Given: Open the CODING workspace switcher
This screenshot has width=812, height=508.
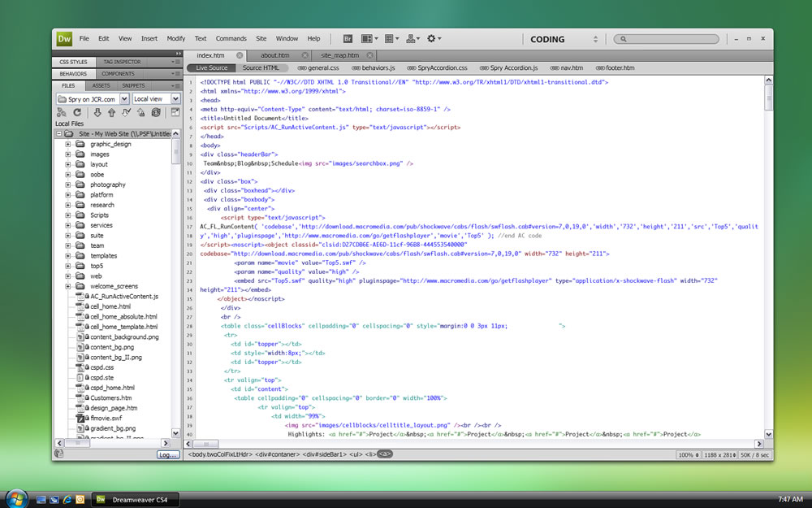Looking at the screenshot, I should point(564,39).
